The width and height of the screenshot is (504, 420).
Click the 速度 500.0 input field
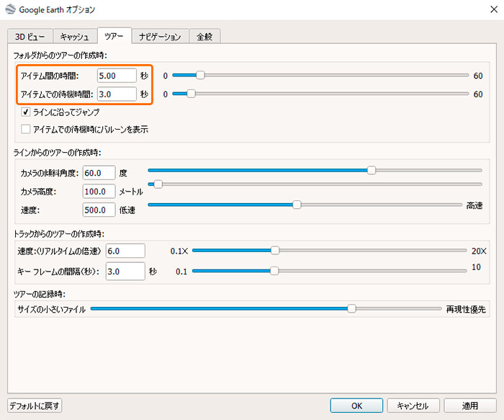click(x=99, y=210)
